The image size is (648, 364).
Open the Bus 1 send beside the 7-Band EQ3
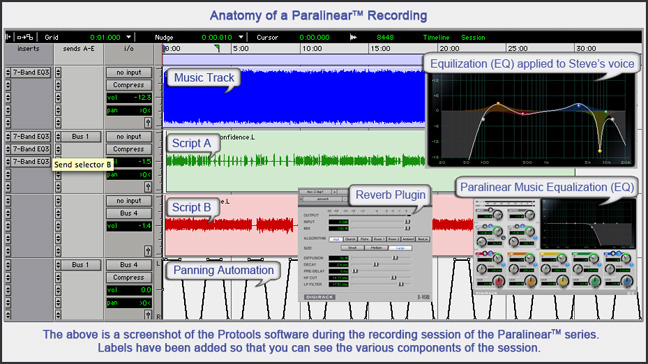pos(81,137)
